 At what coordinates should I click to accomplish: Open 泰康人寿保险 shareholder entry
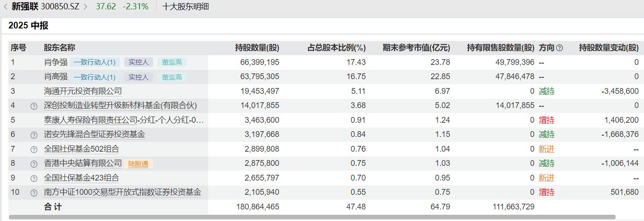tap(124, 121)
